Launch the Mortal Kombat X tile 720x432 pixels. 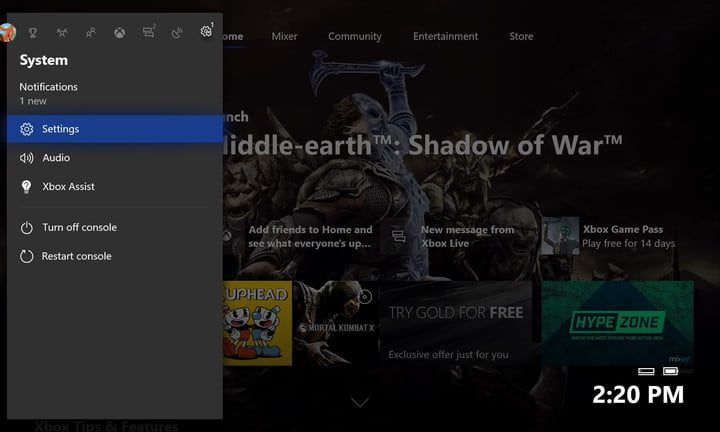[336, 323]
